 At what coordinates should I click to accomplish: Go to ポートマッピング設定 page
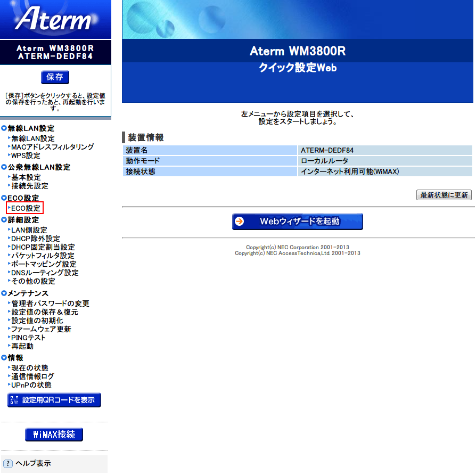44,264
